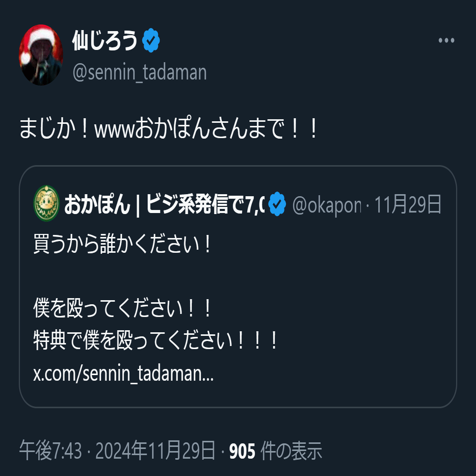Screen dimensions: 476x476
Task: Open the quoted text 買うから誰かください！
Action: coord(122,244)
